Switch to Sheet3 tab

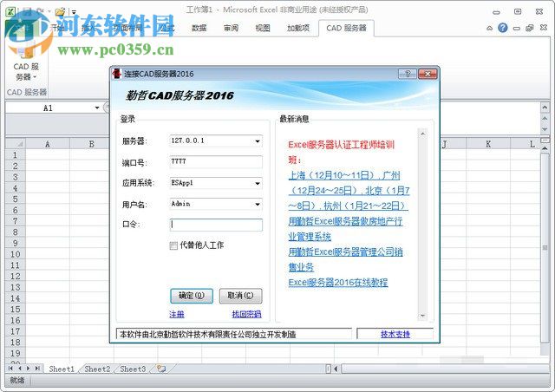(x=133, y=369)
